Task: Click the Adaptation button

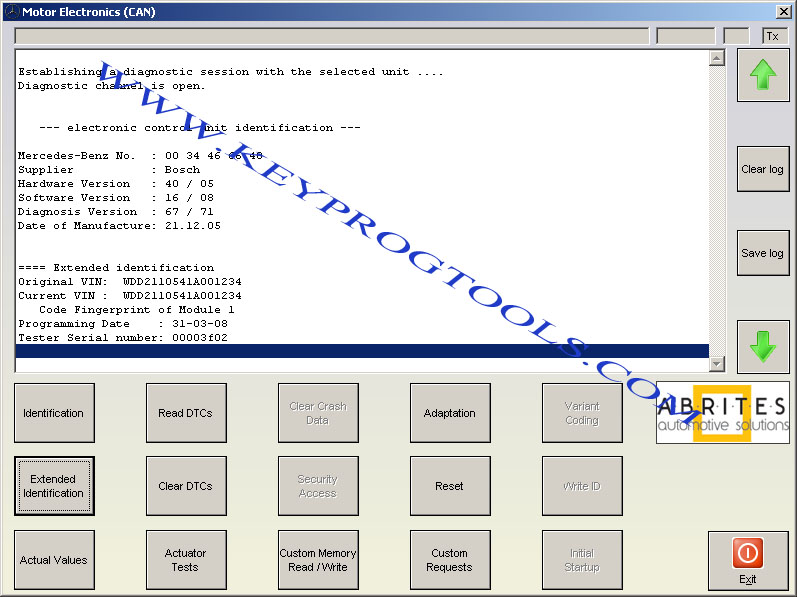Action: [450, 413]
